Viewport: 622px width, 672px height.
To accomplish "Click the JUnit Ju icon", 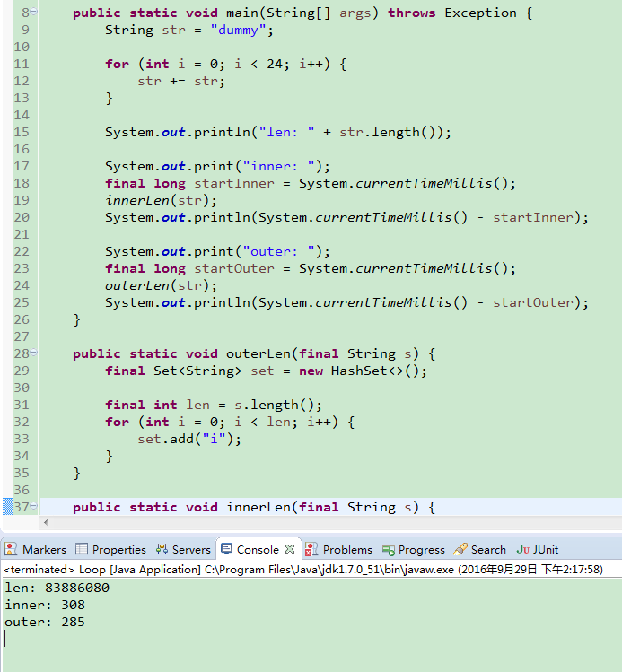I will (523, 549).
